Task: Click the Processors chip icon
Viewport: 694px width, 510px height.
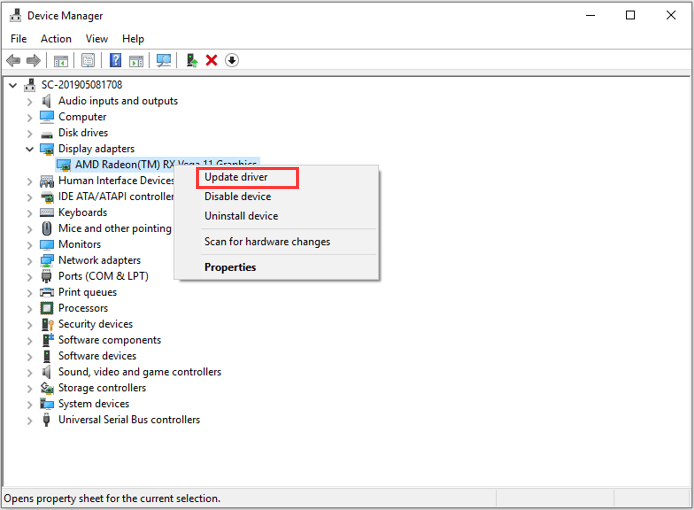Action: tap(47, 308)
